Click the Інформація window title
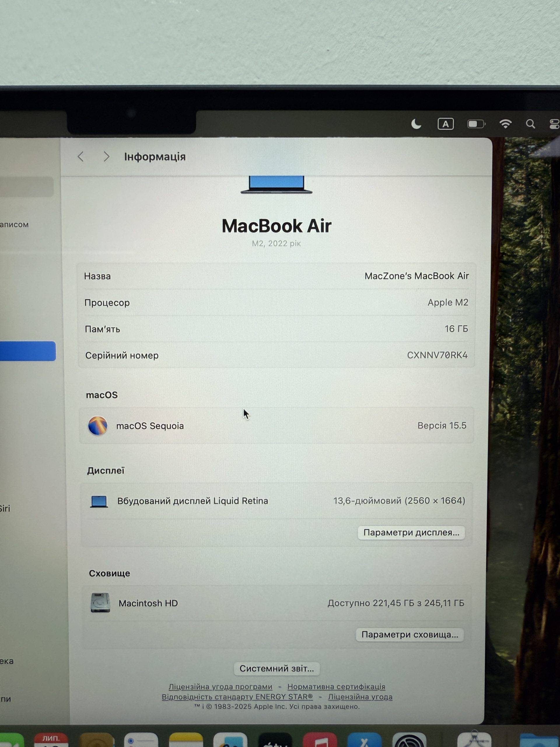 click(x=155, y=157)
